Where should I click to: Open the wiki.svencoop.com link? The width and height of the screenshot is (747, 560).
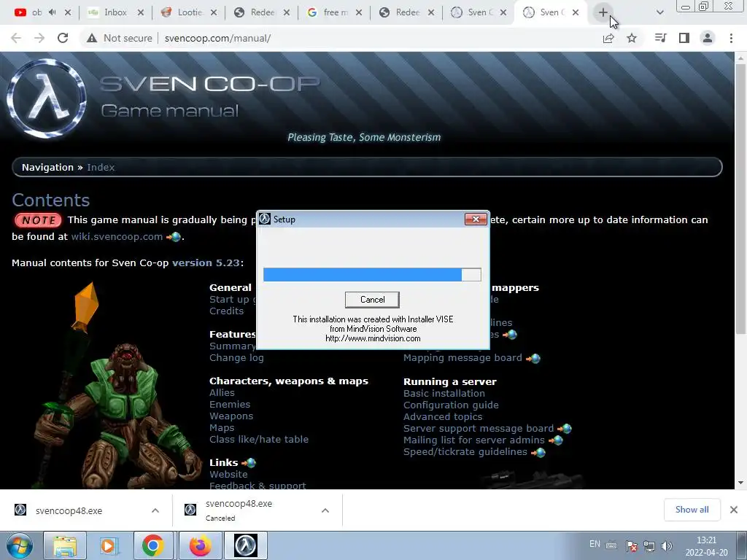coord(117,237)
